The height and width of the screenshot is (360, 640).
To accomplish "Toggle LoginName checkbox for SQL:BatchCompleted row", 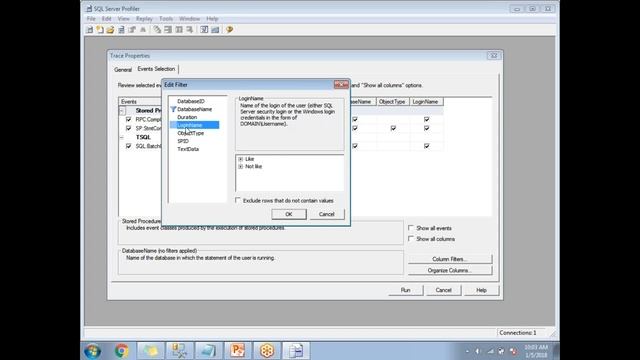I will [x=427, y=146].
